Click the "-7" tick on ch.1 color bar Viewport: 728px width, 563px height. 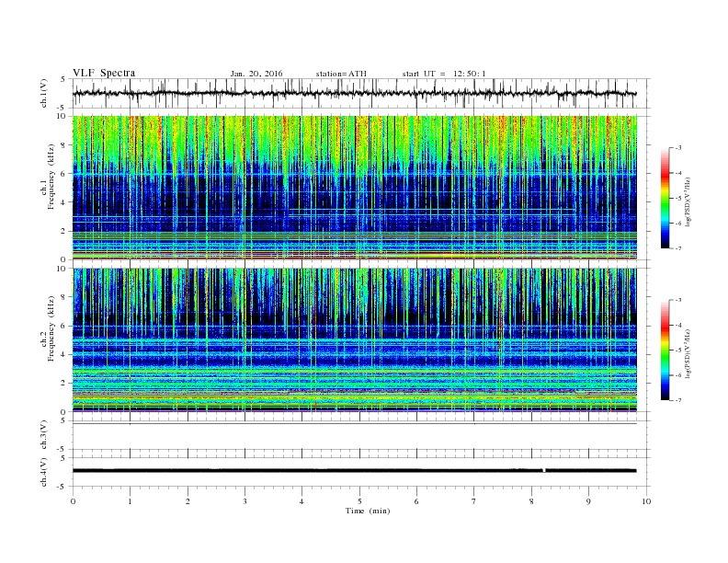click(678, 248)
